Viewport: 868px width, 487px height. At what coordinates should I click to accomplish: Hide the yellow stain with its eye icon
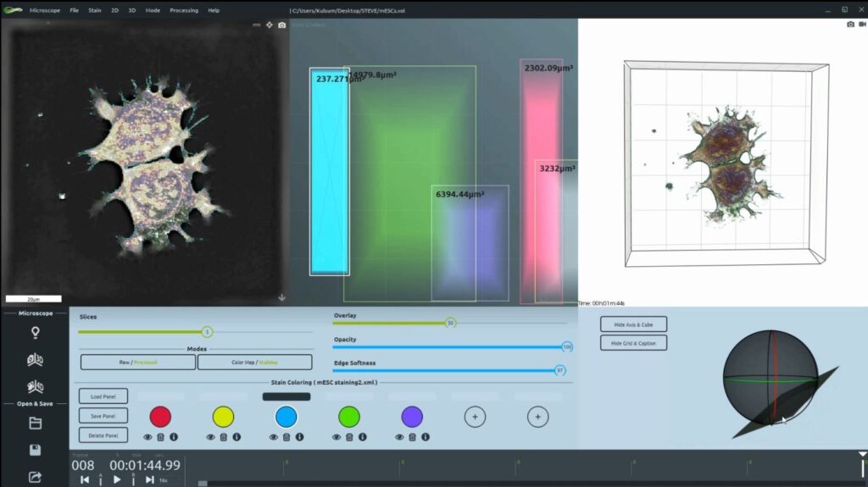(x=210, y=437)
